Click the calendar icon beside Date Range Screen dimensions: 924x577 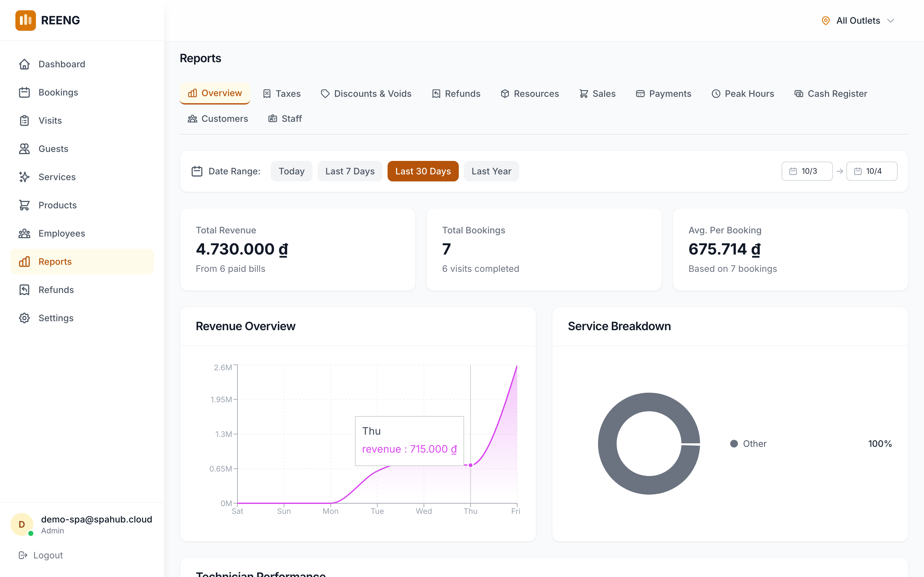pyautogui.click(x=197, y=171)
